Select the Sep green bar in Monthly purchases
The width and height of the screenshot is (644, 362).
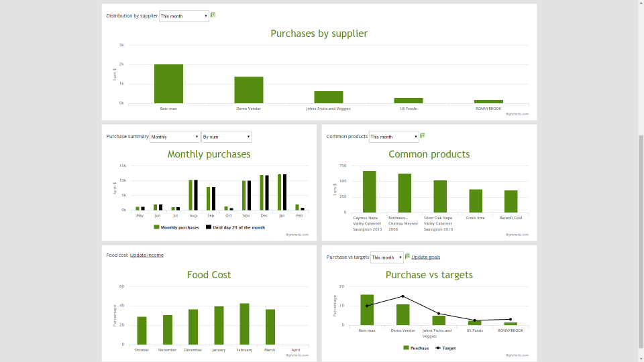pyautogui.click(x=208, y=198)
